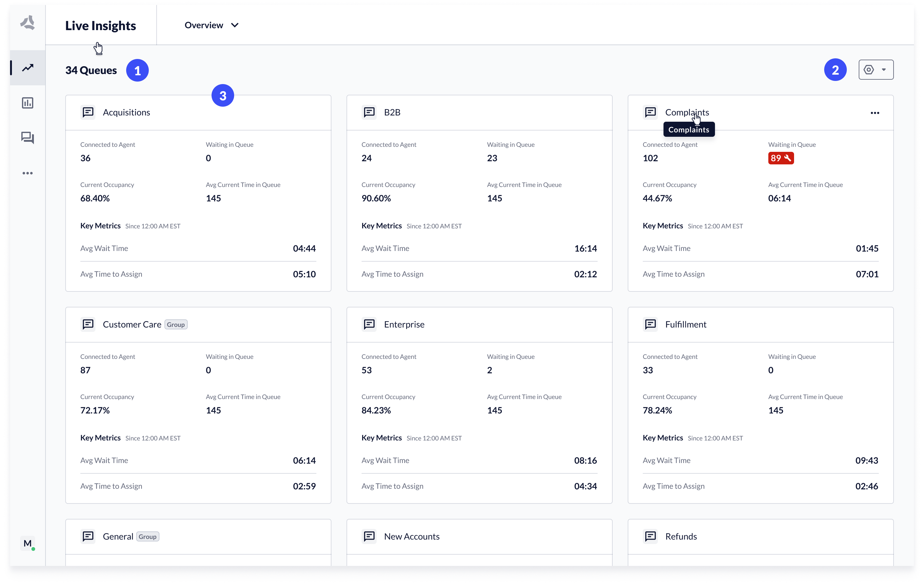Open the New Accounts queue card header
924x586 pixels.
pyautogui.click(x=412, y=536)
